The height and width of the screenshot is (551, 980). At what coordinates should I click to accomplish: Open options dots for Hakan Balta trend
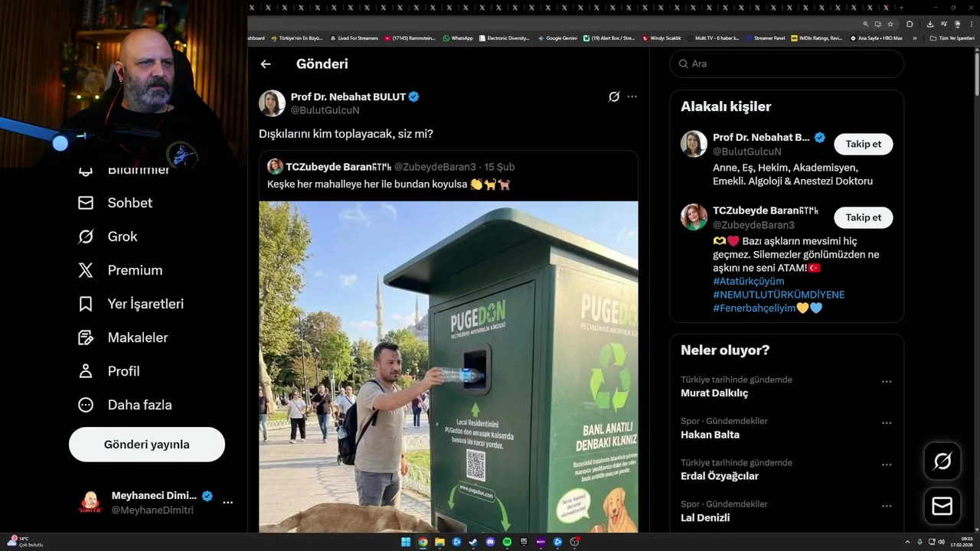pyautogui.click(x=887, y=422)
